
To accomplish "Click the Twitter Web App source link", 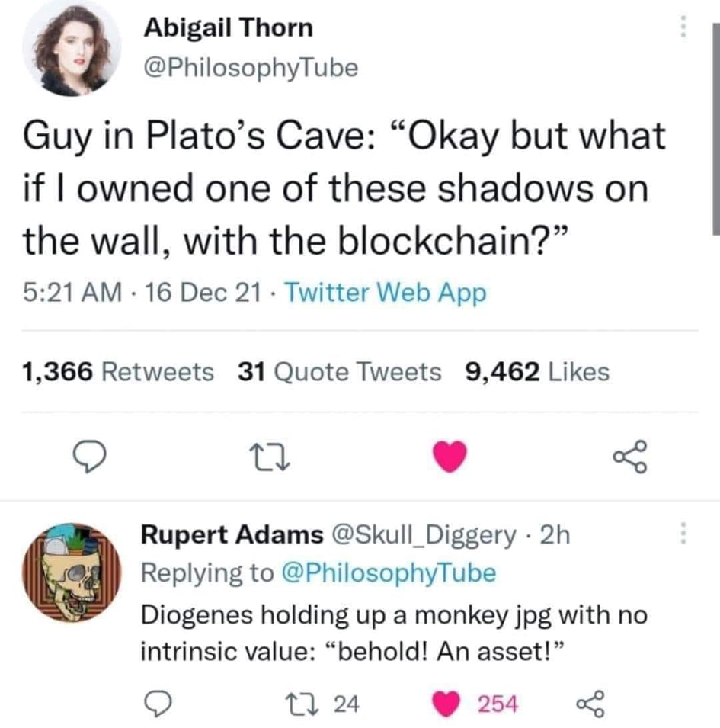I will [386, 293].
